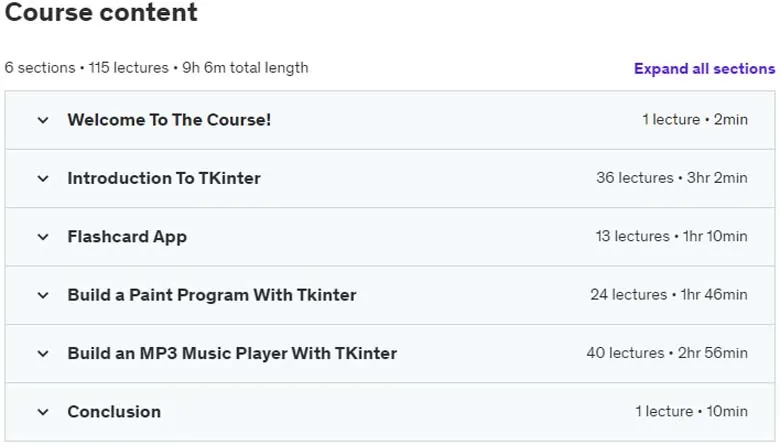Click the 36 lectures 3hr 2min label
Image resolution: width=780 pixels, height=445 pixels.
point(672,178)
